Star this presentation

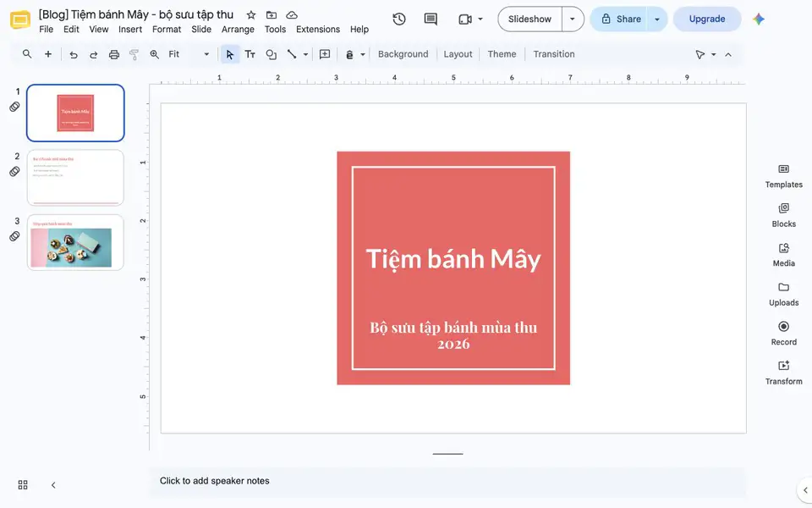(250, 15)
